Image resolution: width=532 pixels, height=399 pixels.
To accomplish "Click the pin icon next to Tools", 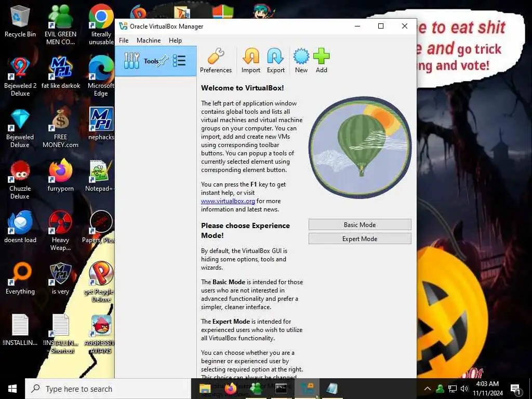I will tap(164, 61).
